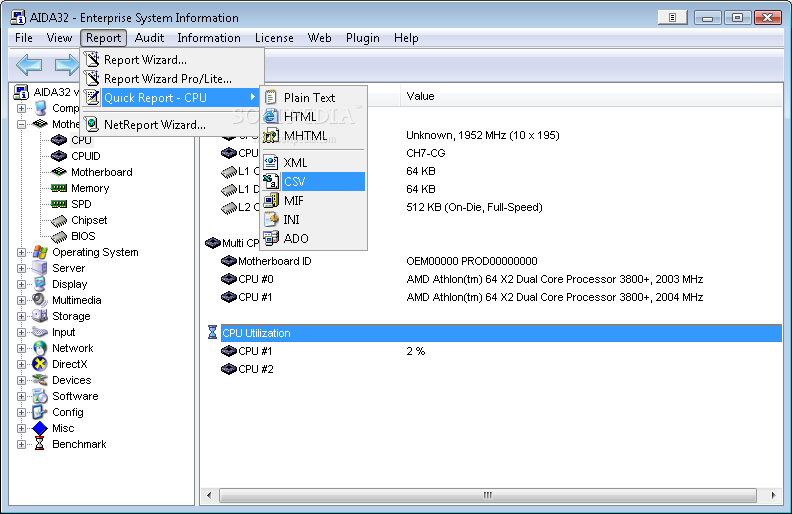Open the Information menu
Screen dimensions: 792x514
point(209,38)
